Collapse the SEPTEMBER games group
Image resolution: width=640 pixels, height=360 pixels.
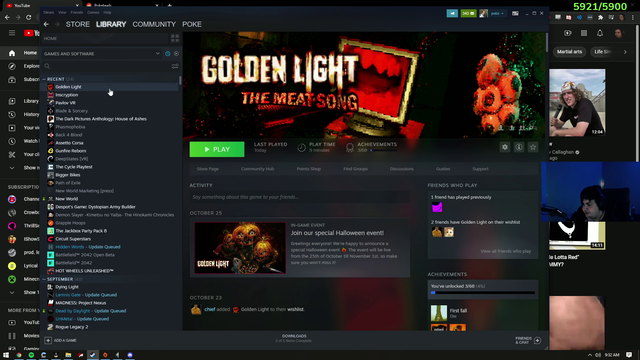(x=44, y=279)
